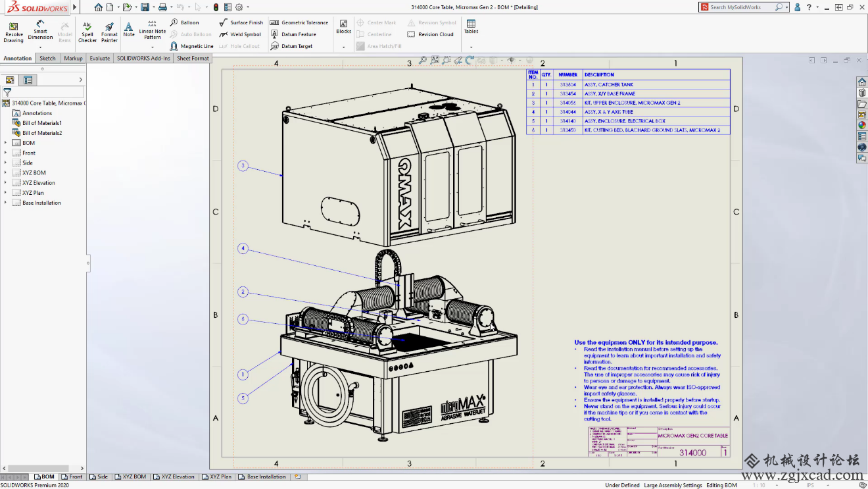Click the IPS units in status bar
The image size is (868, 489).
click(810, 485)
